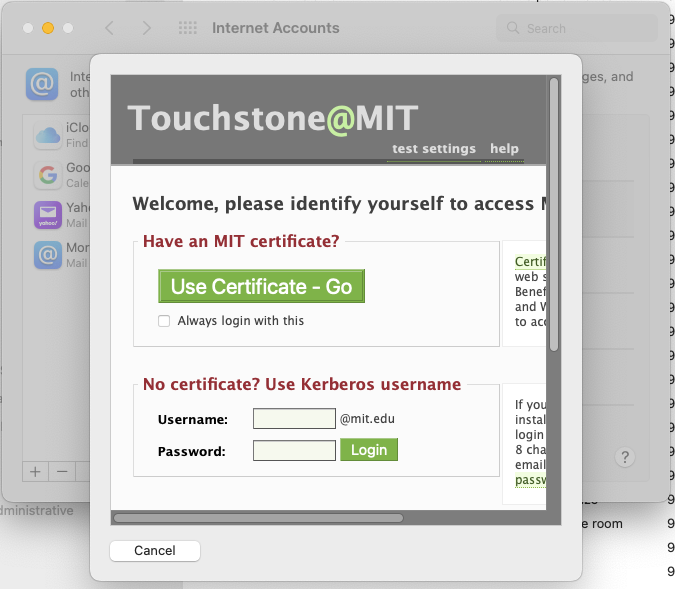The width and height of the screenshot is (675, 589).
Task: Click the Certif link in side panel
Action: [x=530, y=261]
